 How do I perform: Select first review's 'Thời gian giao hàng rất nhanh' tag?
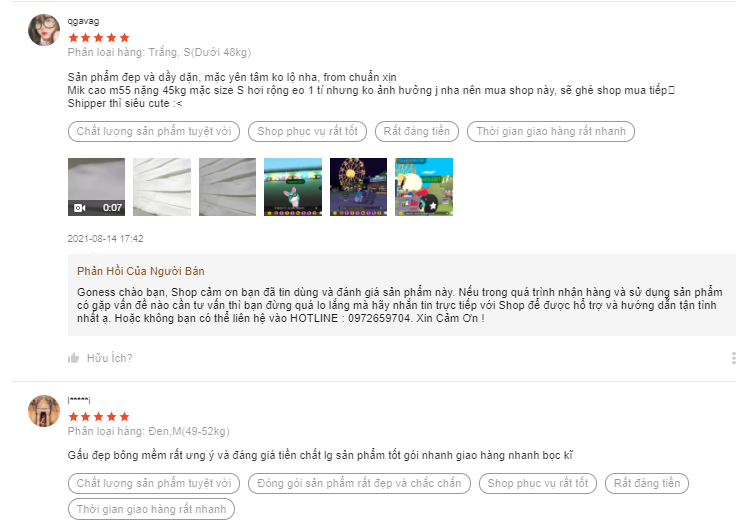pos(551,131)
